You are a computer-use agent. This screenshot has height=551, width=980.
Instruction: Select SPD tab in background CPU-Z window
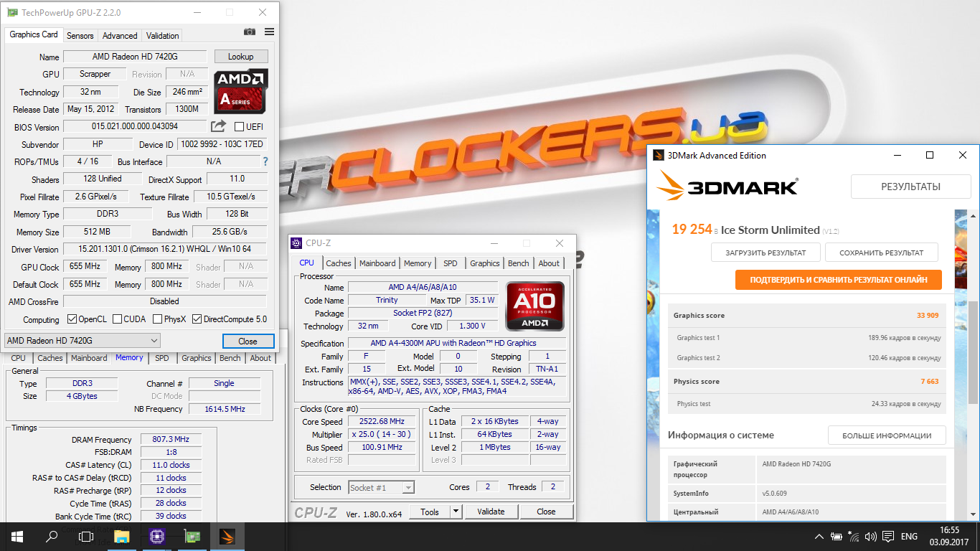[x=162, y=358]
